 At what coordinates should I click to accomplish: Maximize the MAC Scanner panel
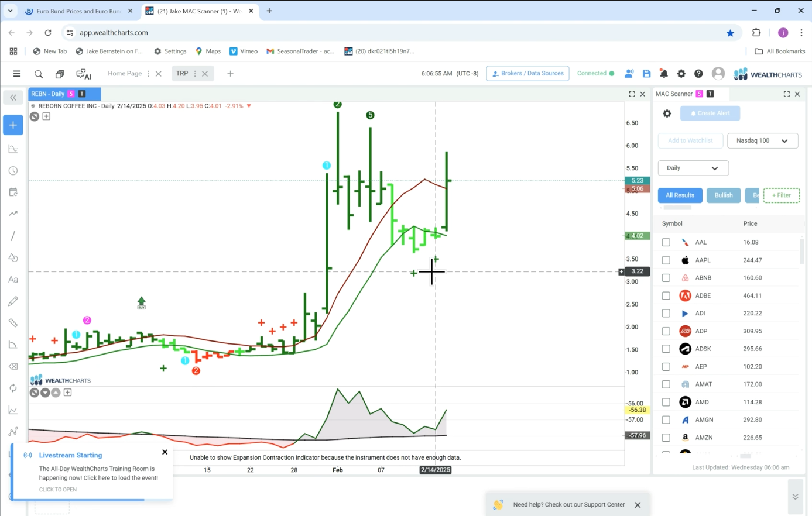point(787,94)
